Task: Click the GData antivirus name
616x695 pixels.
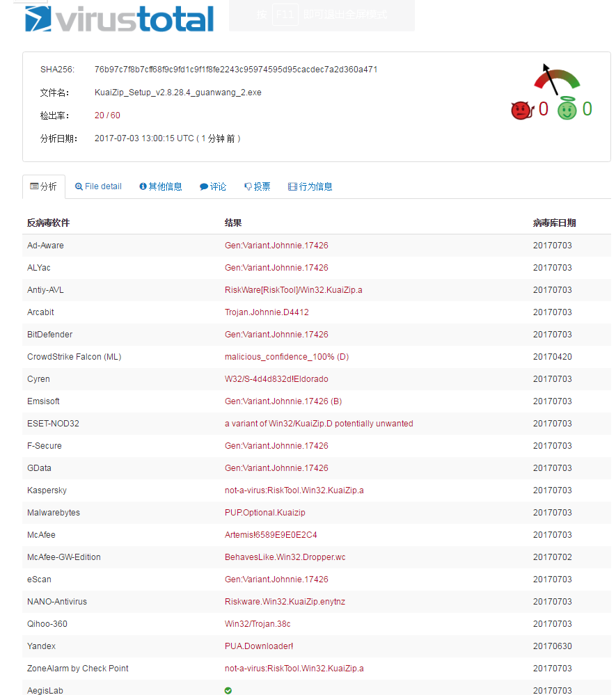Action: (x=39, y=468)
